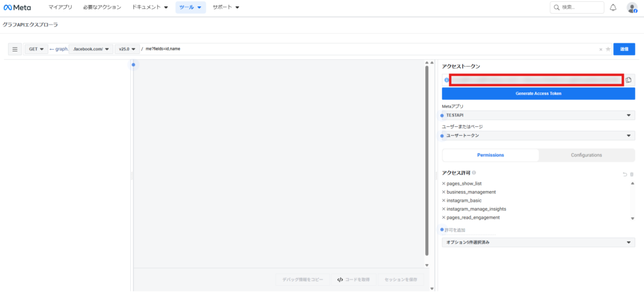Image resolution: width=644 pixels, height=296 pixels.
Task: Star the query as favorite
Action: point(608,49)
